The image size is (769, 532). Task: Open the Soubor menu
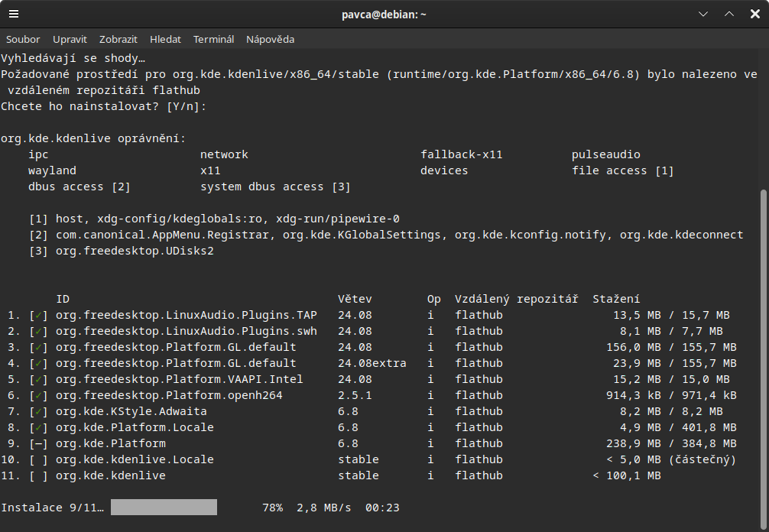coord(23,39)
